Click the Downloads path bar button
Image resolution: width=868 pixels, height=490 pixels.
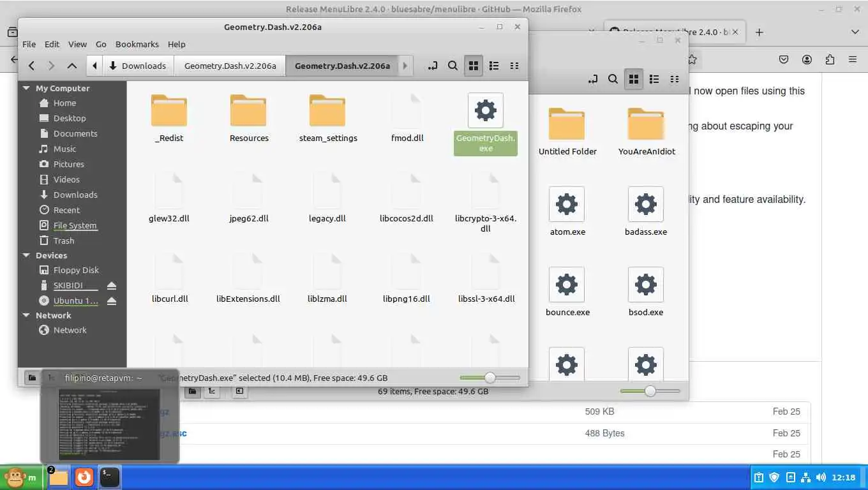(x=138, y=66)
